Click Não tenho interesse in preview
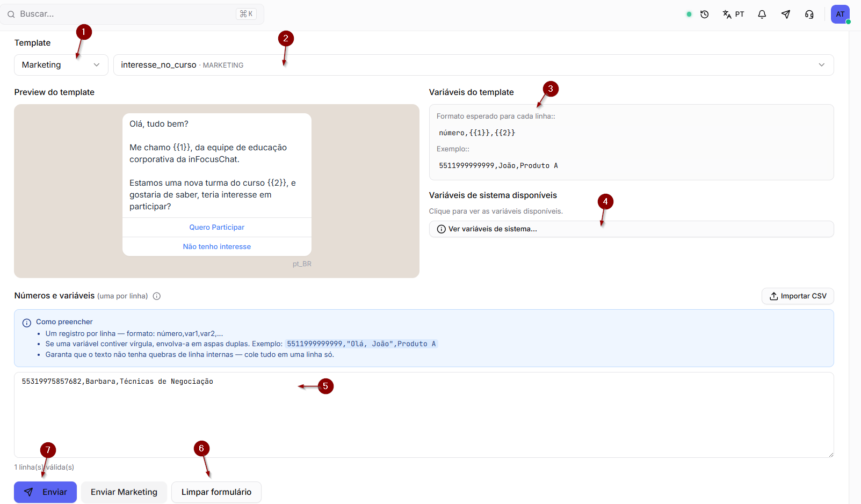The width and height of the screenshot is (861, 504). click(217, 247)
